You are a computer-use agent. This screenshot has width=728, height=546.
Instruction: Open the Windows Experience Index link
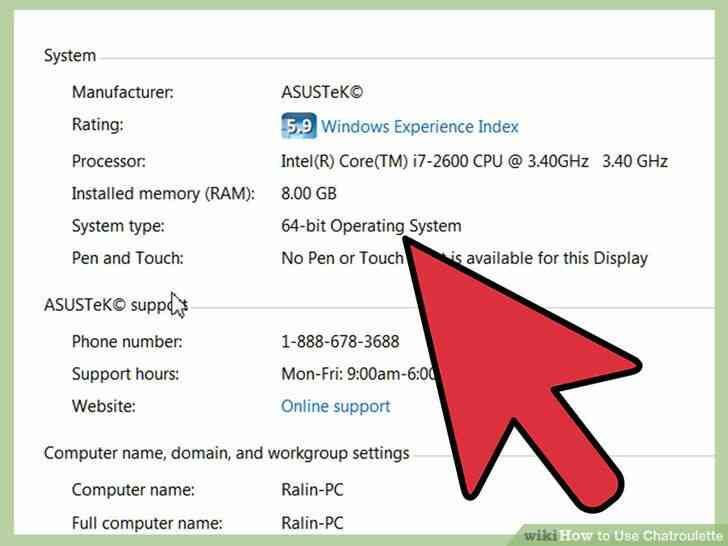point(420,126)
